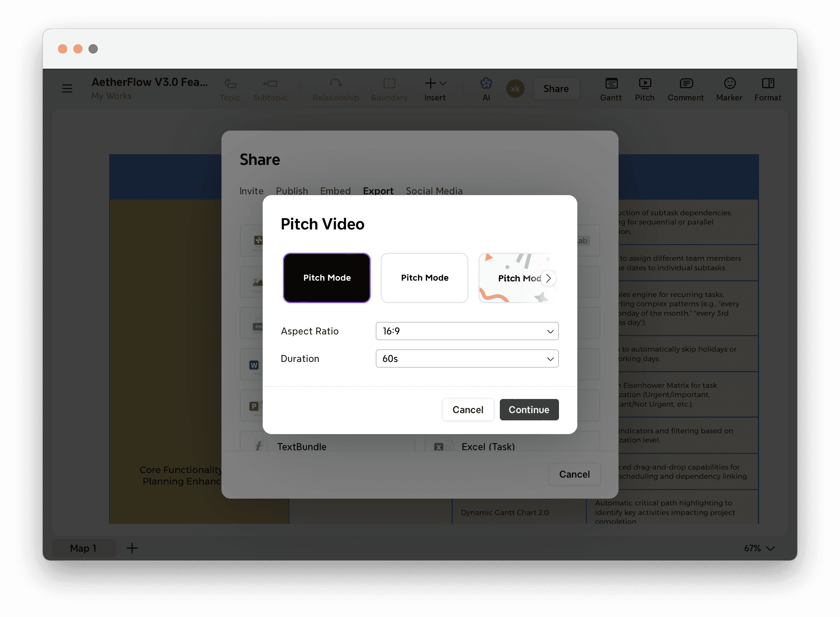Click the Pitch presentation icon
This screenshot has height=617, width=840.
(645, 84)
